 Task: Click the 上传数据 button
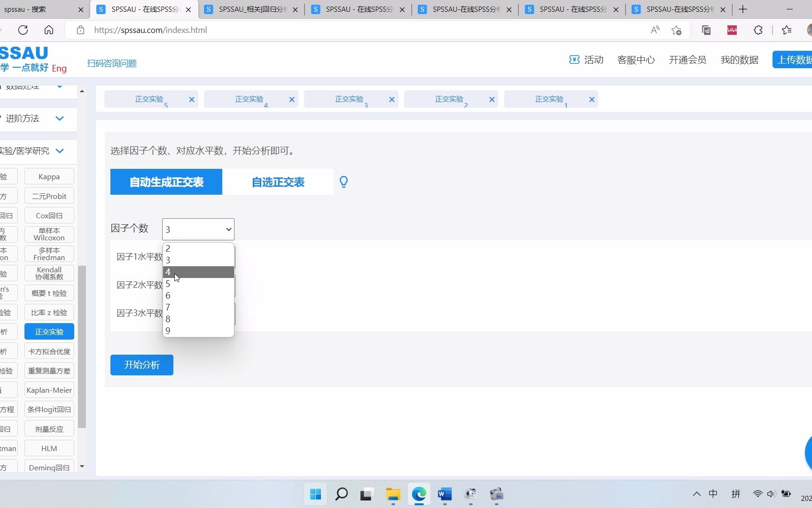(x=793, y=60)
